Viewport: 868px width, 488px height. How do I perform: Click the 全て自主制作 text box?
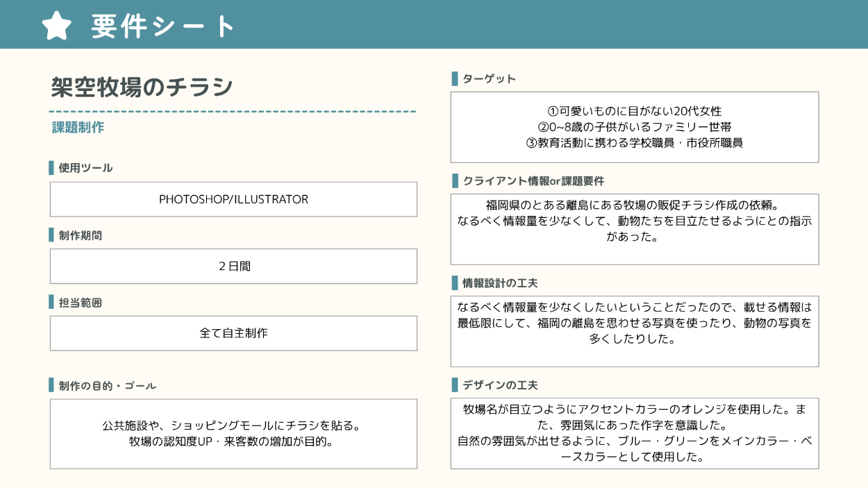233,333
